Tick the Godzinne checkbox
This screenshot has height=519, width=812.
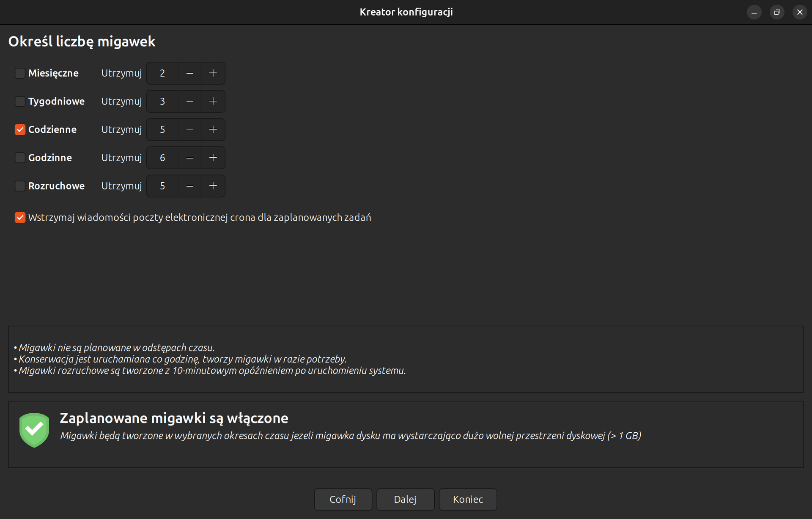pyautogui.click(x=20, y=158)
